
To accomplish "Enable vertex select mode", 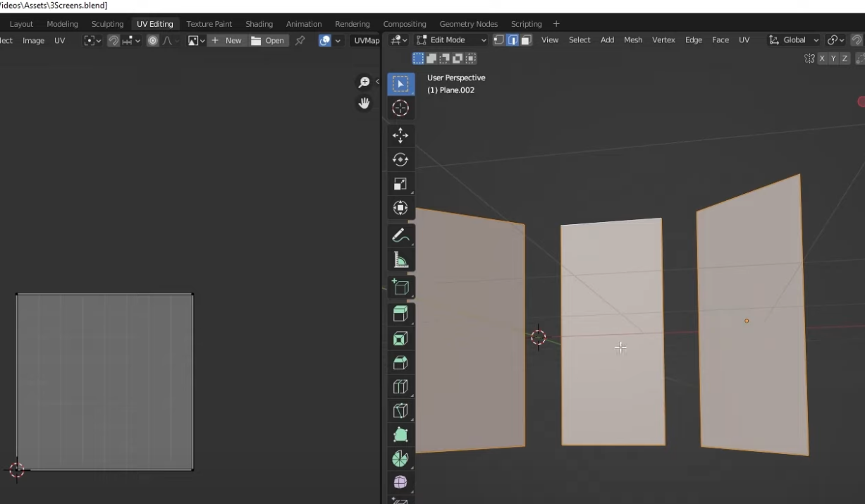I will pyautogui.click(x=498, y=40).
